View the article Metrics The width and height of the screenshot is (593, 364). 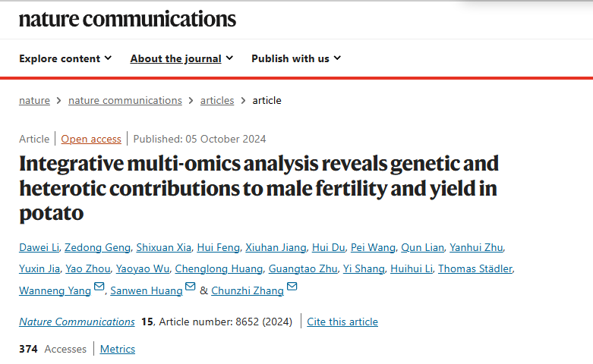coord(117,349)
